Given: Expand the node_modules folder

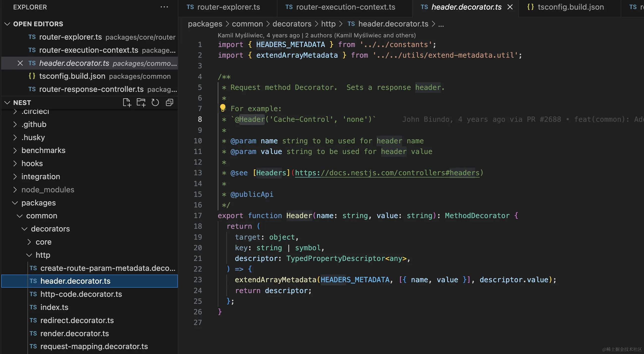Looking at the screenshot, I should pos(48,190).
